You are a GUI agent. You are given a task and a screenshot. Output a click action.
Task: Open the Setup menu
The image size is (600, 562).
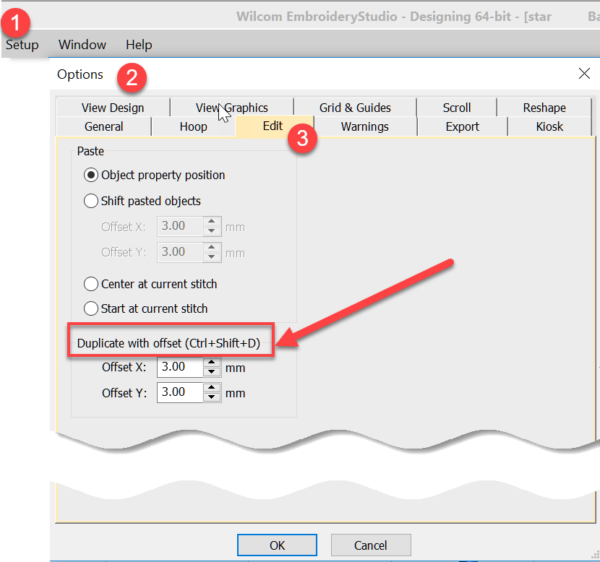22,45
